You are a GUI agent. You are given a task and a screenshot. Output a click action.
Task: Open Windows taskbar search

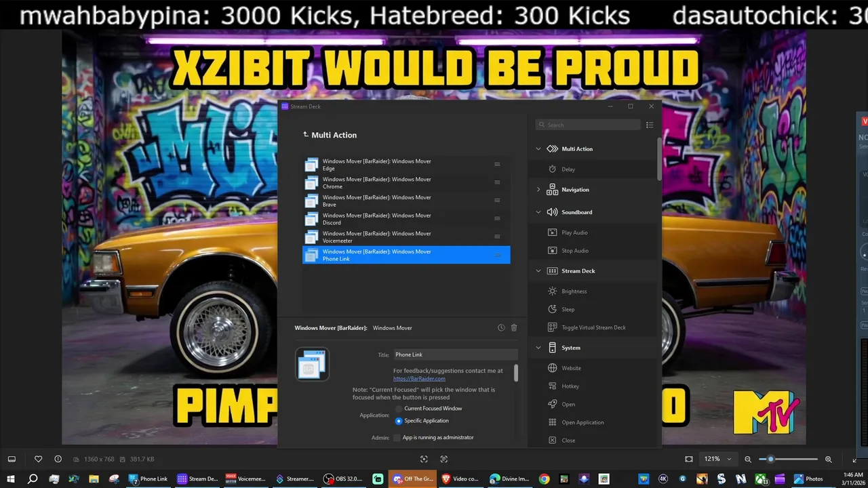click(32, 479)
